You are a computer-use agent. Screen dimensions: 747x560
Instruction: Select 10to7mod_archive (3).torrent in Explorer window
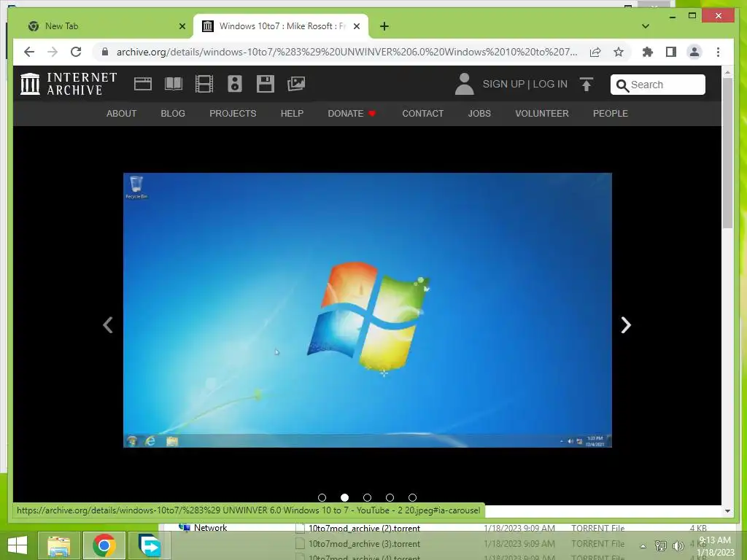point(364,544)
